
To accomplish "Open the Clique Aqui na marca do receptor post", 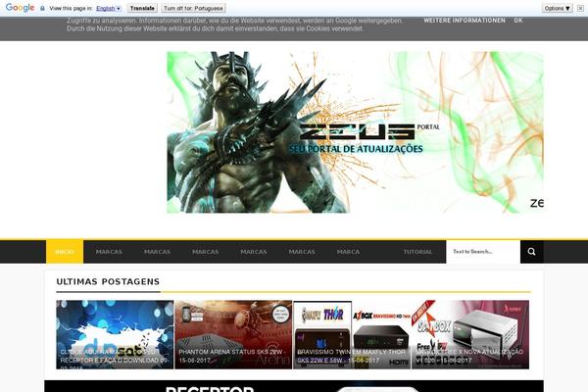I will 115,334.
